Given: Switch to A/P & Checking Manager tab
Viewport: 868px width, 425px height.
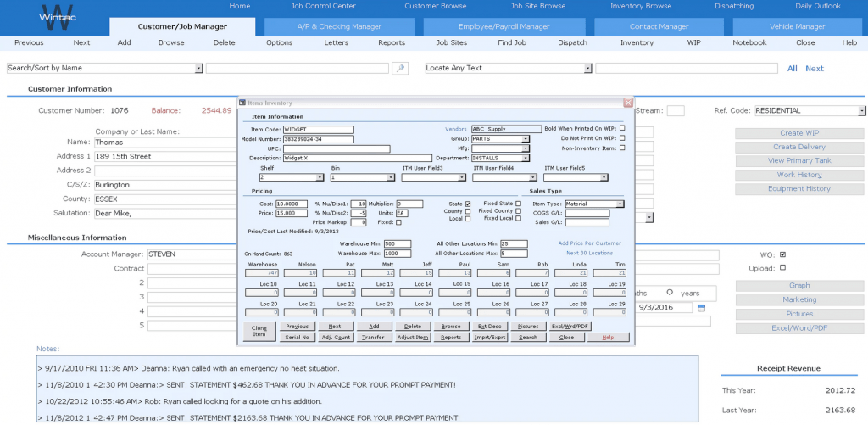Looking at the screenshot, I should (x=339, y=26).
